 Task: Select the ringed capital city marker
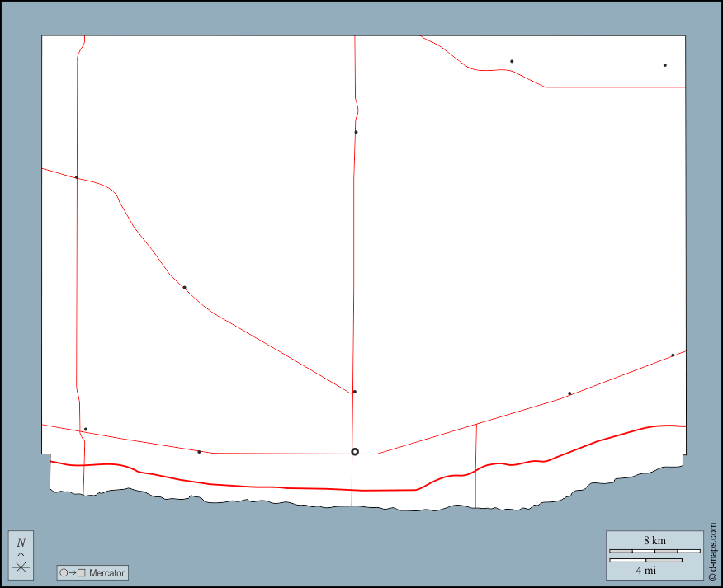[x=355, y=452]
